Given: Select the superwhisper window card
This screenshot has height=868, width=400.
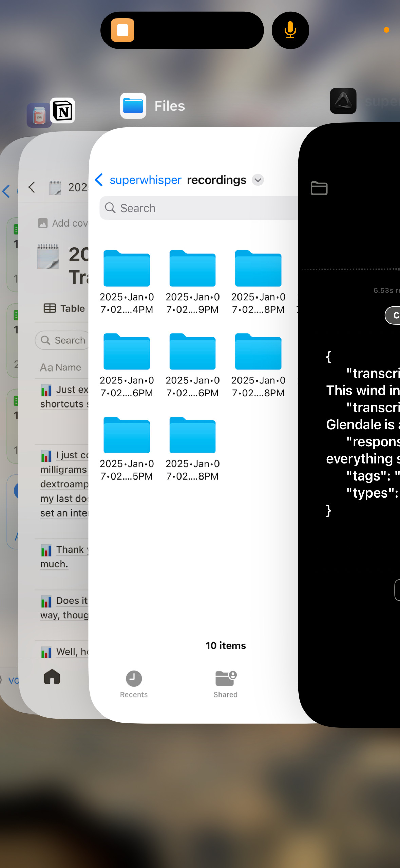Looking at the screenshot, I should click(x=349, y=424).
